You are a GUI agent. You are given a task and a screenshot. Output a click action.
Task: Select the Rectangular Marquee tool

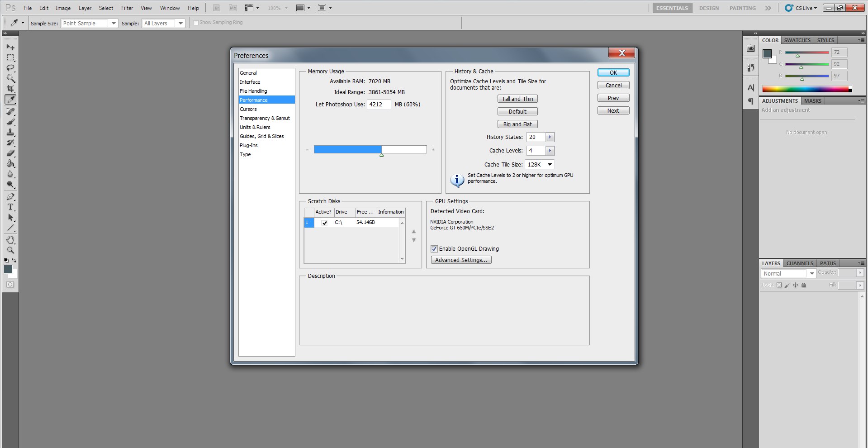coord(10,57)
